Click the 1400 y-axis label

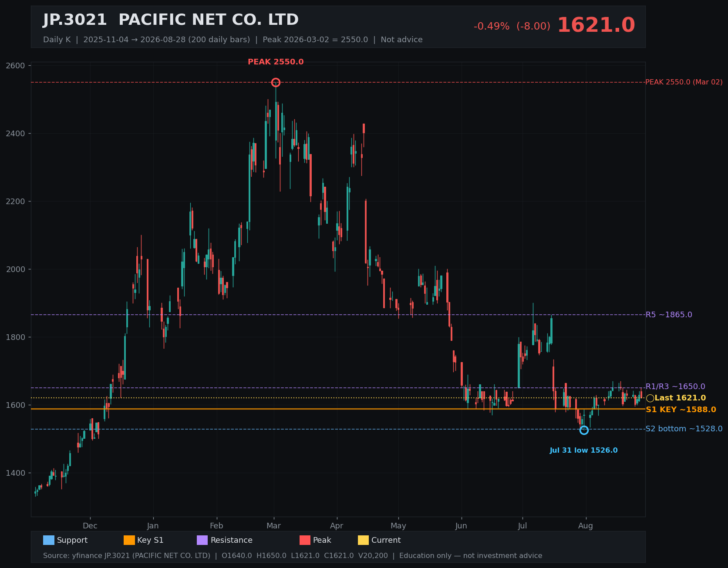16,473
